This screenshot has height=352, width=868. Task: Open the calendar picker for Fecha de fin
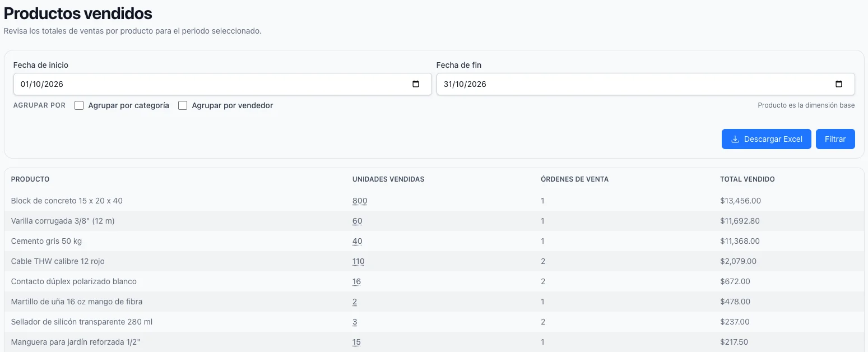839,84
